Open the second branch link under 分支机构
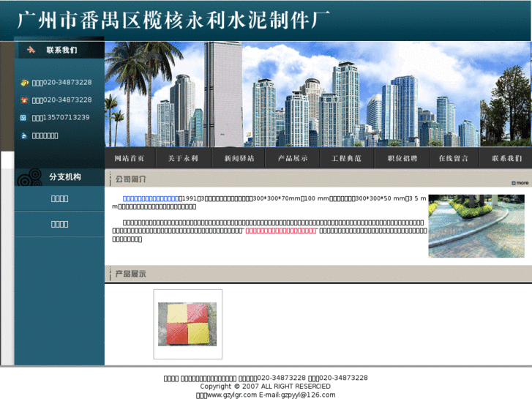Screen dimensions: 532x399 [60, 224]
